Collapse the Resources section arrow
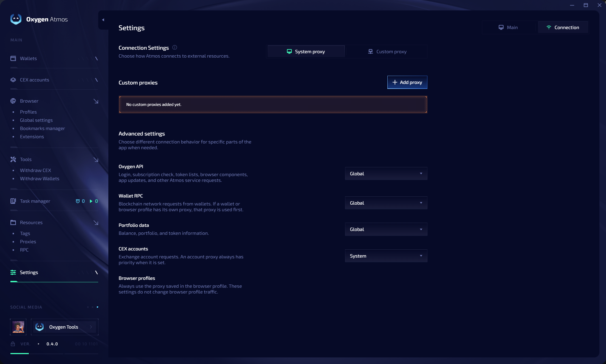The width and height of the screenshot is (606, 364). click(x=96, y=223)
